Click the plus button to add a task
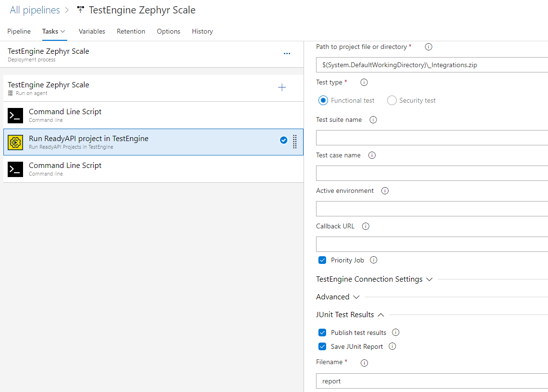Screen dimensions: 548x392 click(282, 88)
